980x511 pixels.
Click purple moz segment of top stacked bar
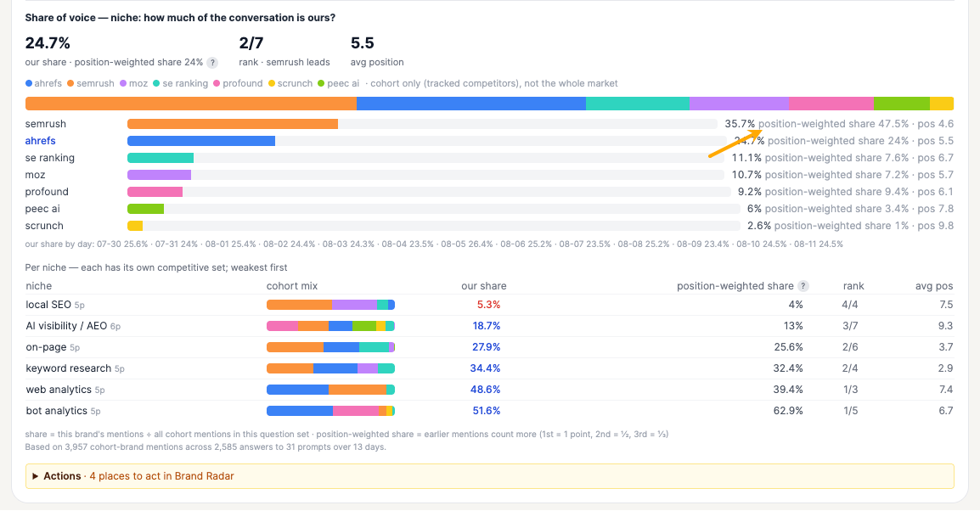(x=739, y=104)
